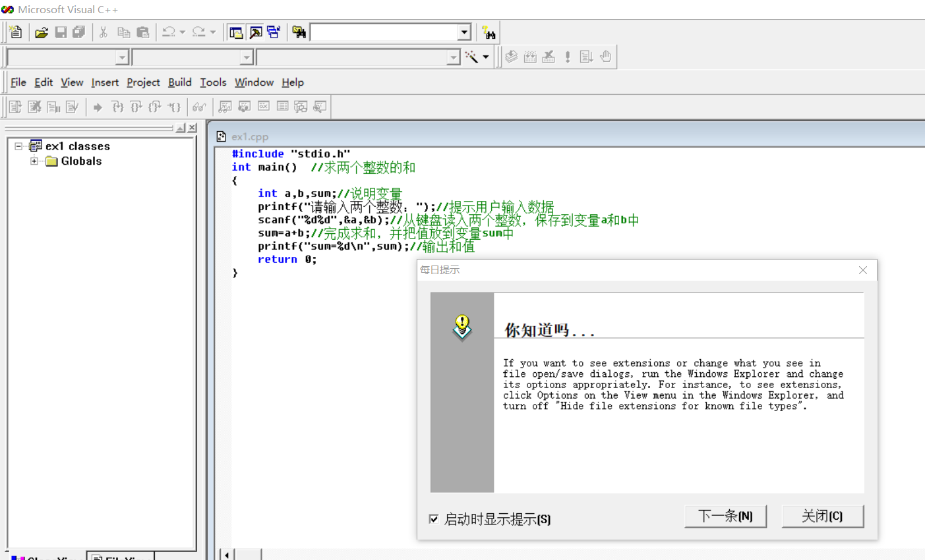925x560 pixels.
Task: Uncheck 启动时显示提示 in the tip dialog
Action: pos(434,519)
